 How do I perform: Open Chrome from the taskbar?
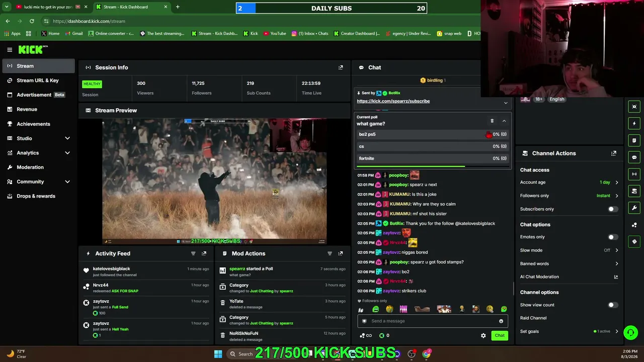(x=427, y=354)
